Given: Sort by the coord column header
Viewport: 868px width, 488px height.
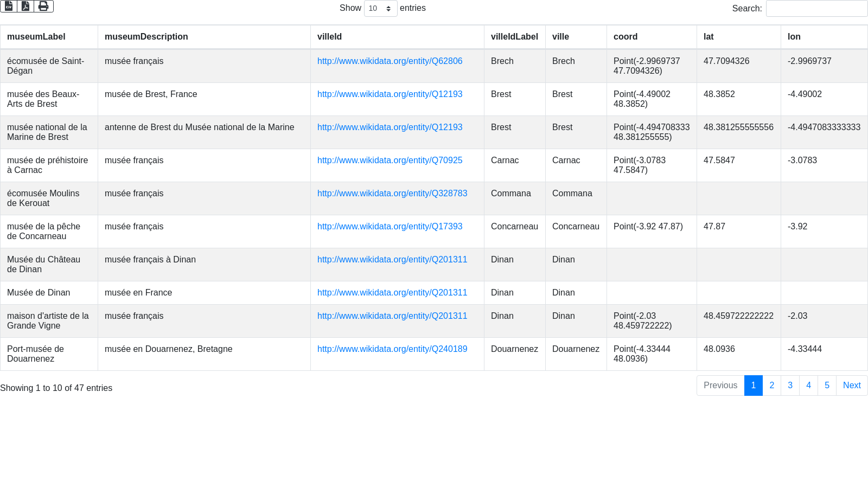Looking at the screenshot, I should tap(626, 37).
